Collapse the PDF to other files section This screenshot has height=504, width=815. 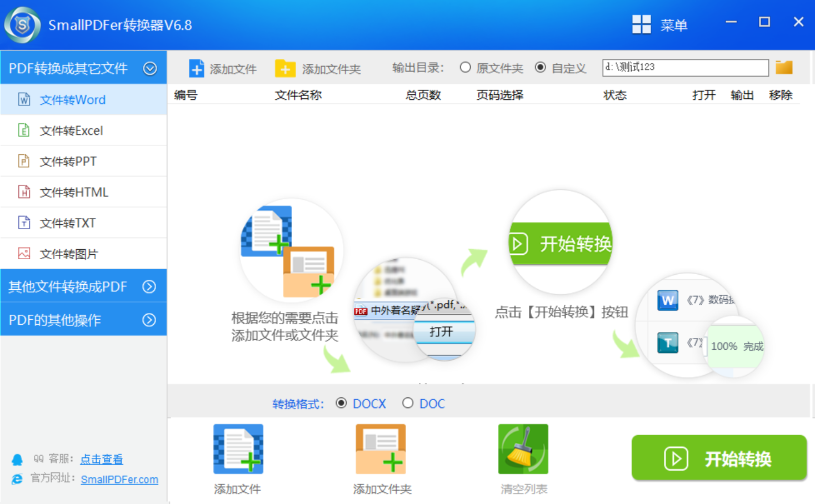[x=150, y=68]
